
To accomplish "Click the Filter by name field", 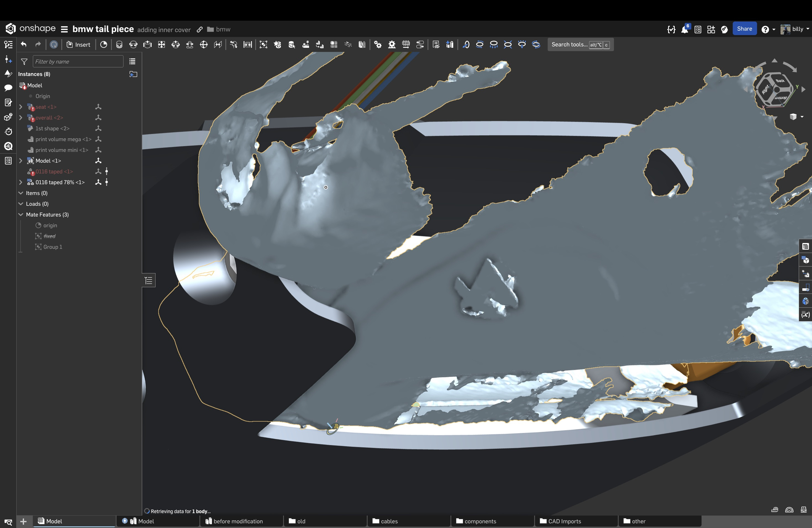I will pyautogui.click(x=78, y=61).
